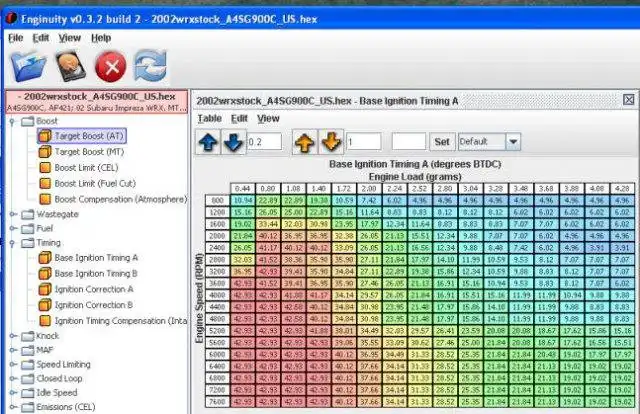Click the Idle Speed folder label
This screenshot has width=640, height=414.
point(57,393)
